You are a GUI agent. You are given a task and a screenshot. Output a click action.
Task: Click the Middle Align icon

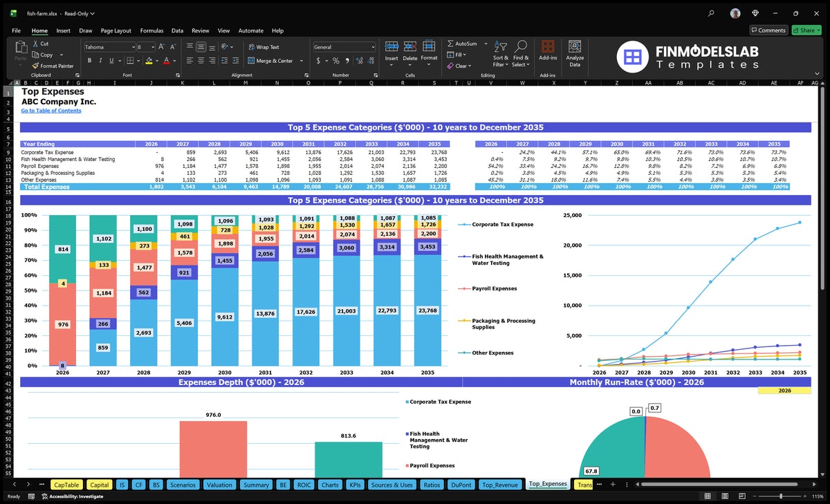(x=201, y=47)
